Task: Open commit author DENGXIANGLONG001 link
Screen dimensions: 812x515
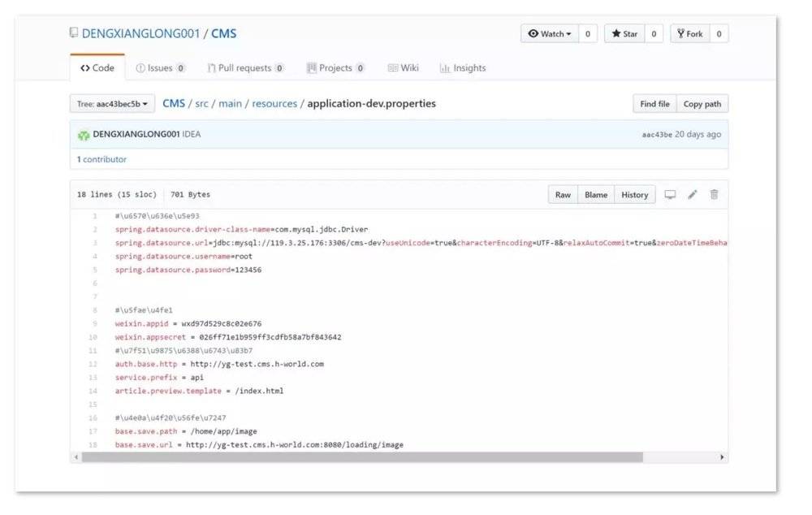Action: [136, 134]
